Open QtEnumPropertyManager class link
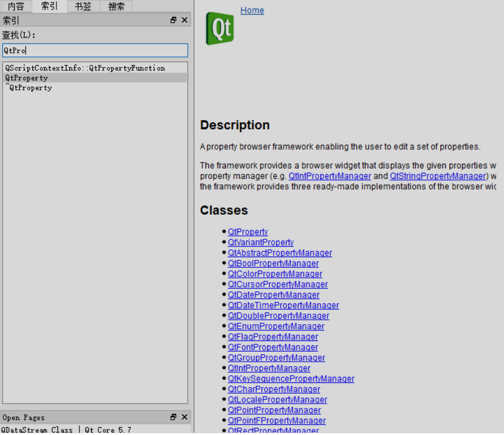 click(x=276, y=327)
